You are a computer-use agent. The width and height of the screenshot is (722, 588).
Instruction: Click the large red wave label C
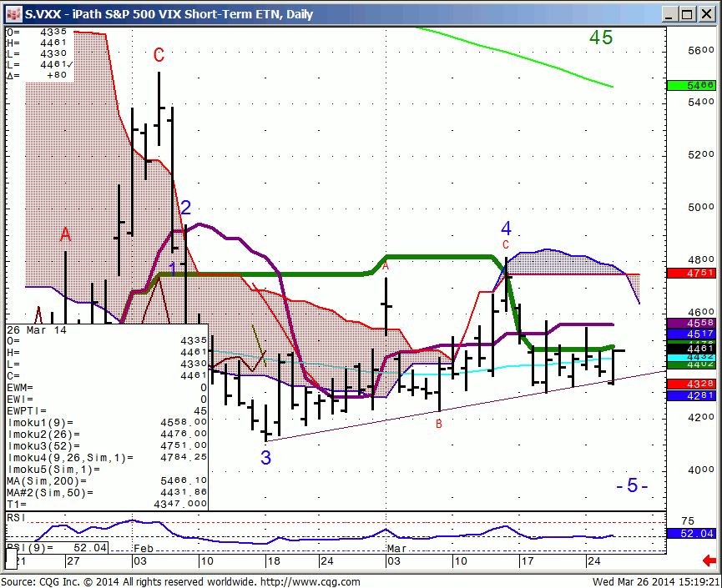pyautogui.click(x=159, y=55)
